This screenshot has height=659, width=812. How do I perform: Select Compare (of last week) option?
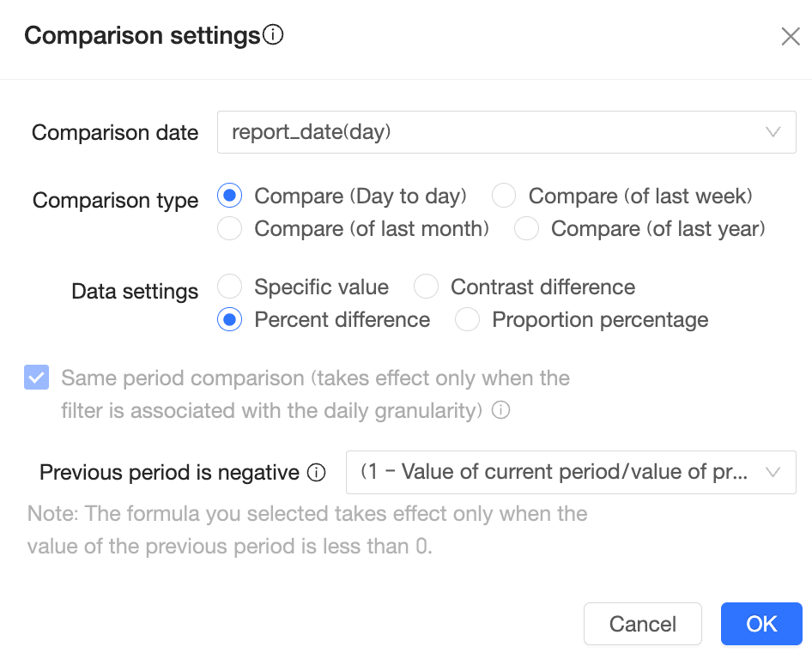click(x=504, y=196)
